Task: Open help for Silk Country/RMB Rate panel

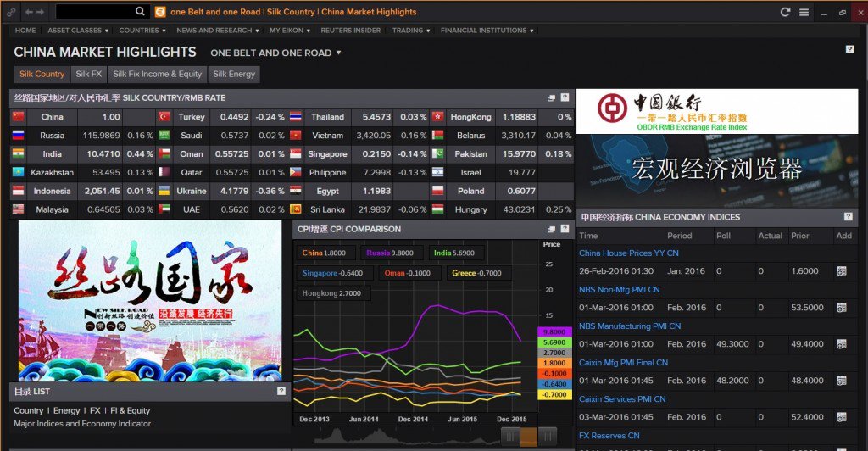Action: (x=565, y=97)
